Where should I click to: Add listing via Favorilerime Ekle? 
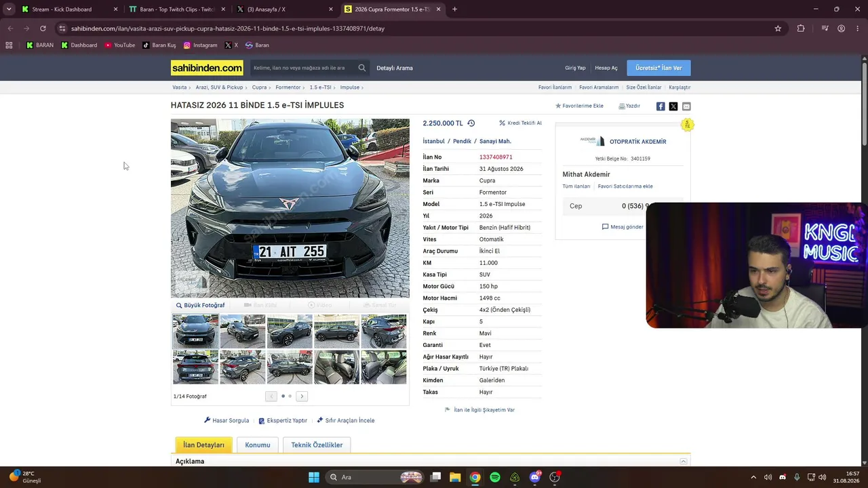coord(579,106)
